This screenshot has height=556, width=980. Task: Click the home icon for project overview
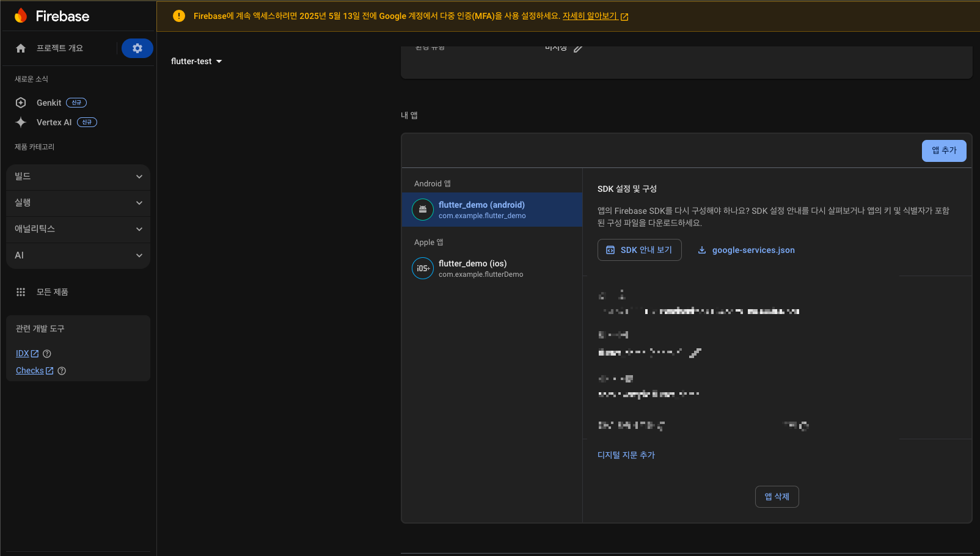[x=21, y=48]
